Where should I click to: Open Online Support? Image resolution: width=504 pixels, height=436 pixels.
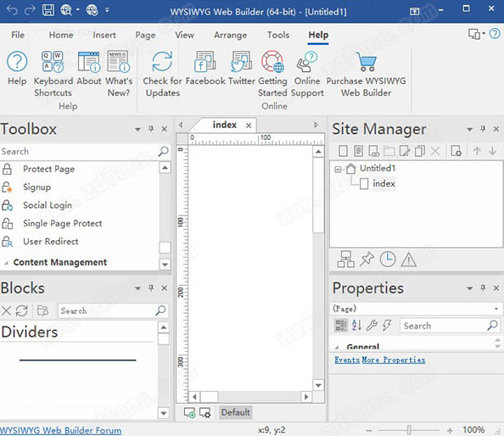307,74
